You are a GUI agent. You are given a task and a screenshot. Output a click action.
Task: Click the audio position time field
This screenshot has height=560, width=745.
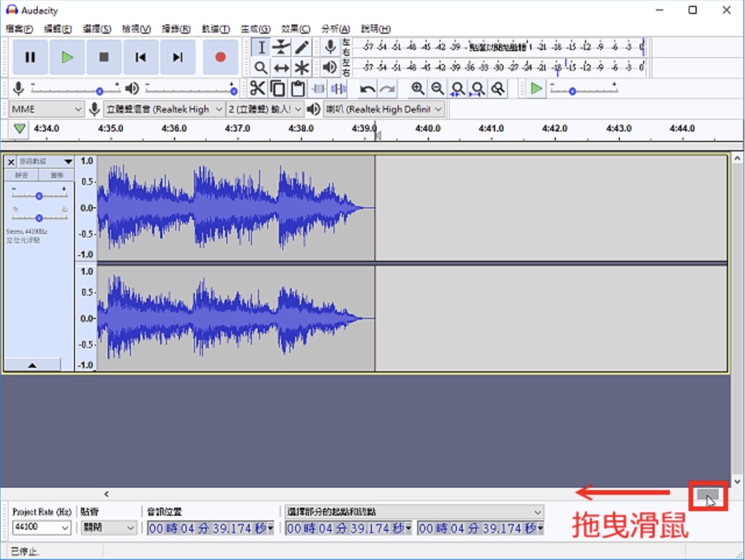[x=210, y=528]
